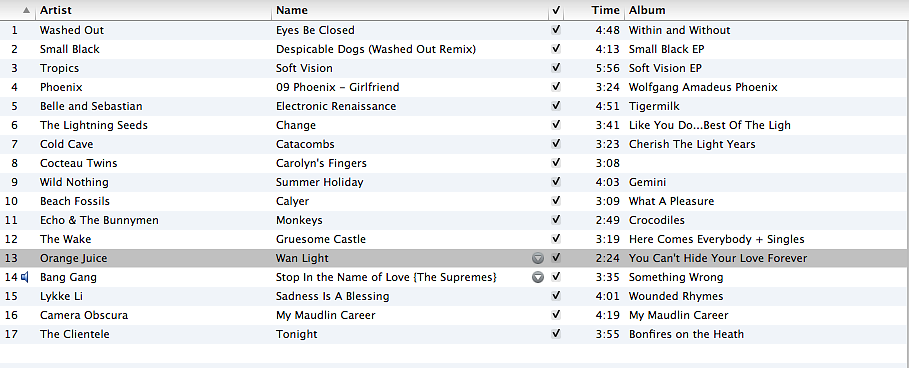Toggle checkbox for Summer Holiday
The image size is (909, 368).
(x=557, y=182)
